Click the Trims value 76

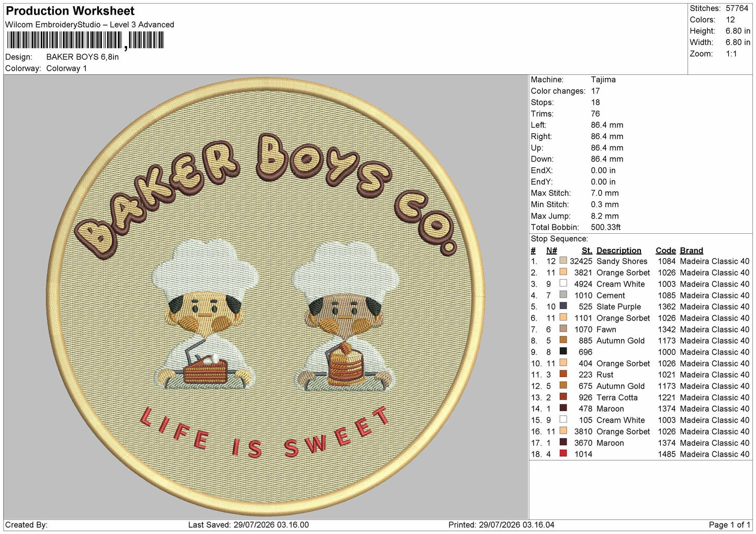[595, 113]
